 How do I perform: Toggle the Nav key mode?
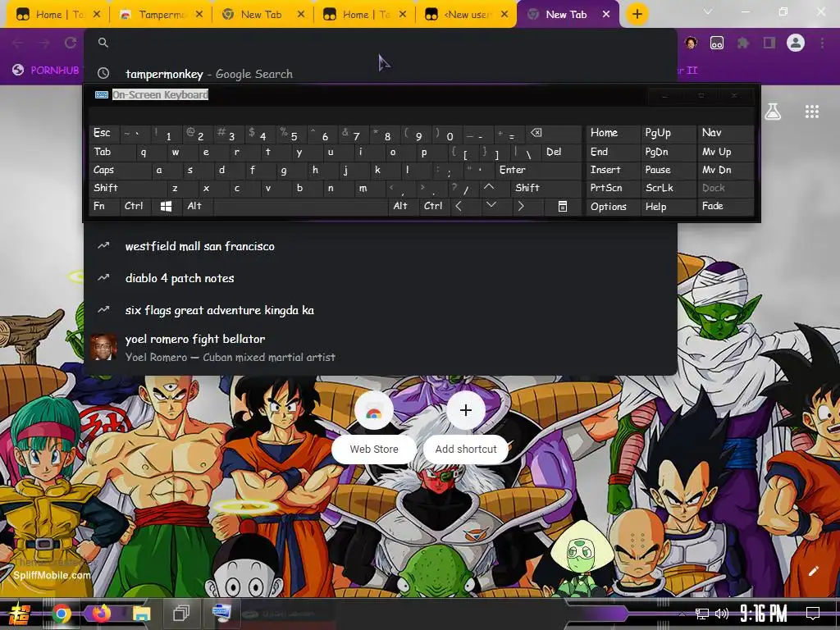click(725, 133)
